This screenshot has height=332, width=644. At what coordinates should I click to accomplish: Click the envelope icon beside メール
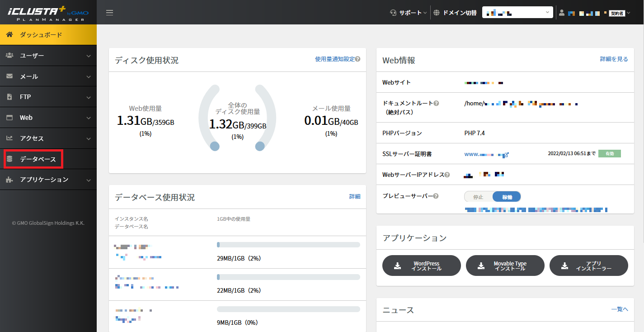(x=9, y=76)
